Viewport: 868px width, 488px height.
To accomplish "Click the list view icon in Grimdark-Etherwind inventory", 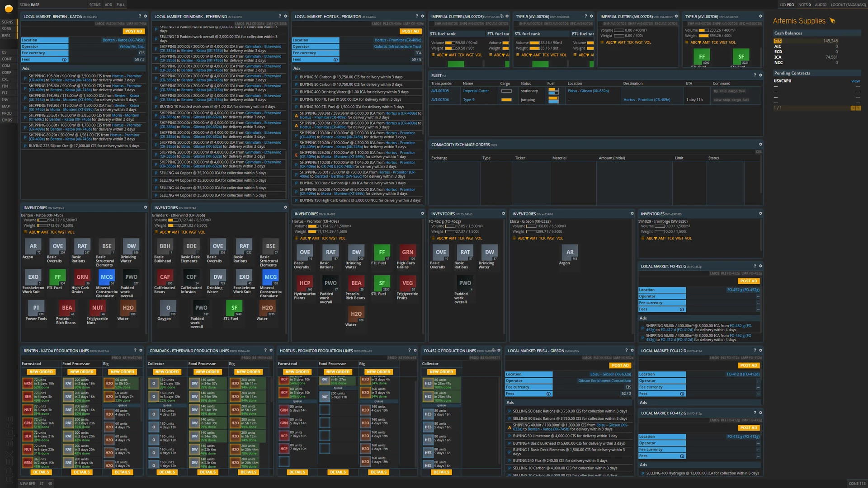I will pos(156,232).
